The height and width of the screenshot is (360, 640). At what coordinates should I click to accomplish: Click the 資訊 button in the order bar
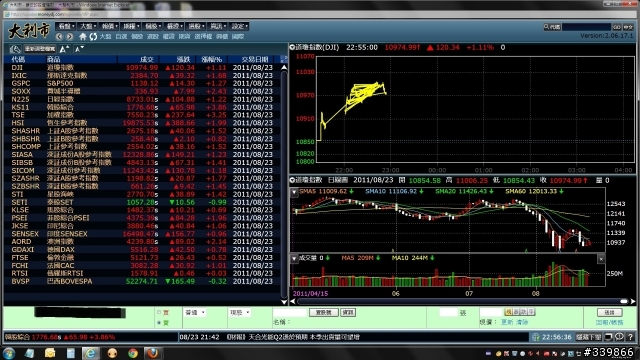348,313
